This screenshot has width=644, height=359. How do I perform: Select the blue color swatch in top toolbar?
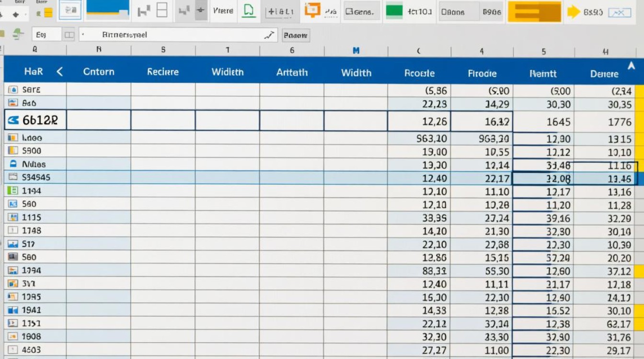[107, 9]
